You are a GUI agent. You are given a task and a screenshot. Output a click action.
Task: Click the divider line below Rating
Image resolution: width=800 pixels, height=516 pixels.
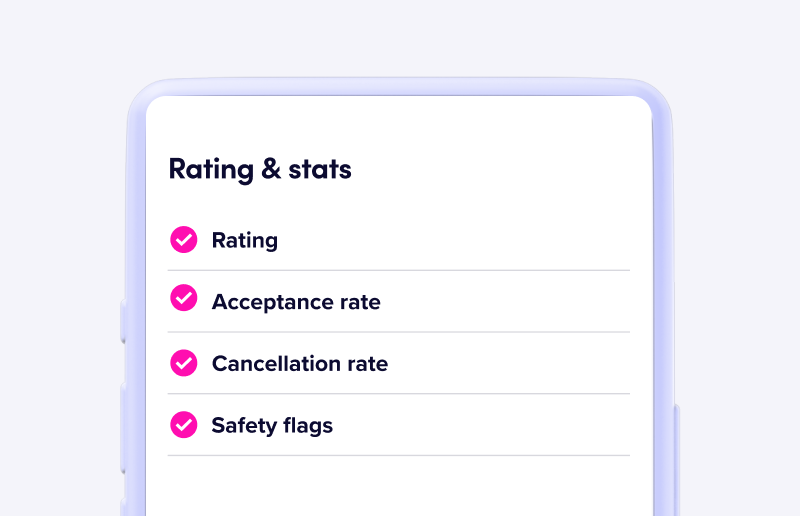tap(399, 270)
